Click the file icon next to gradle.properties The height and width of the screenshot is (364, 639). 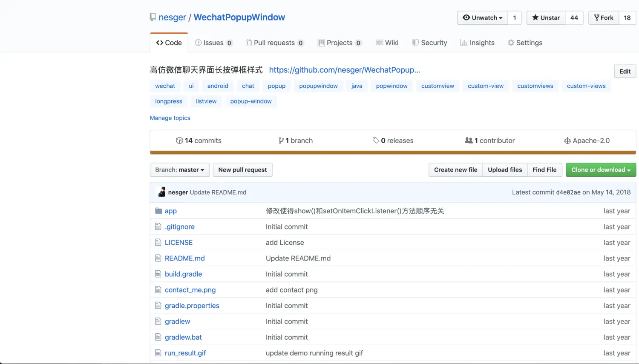click(158, 305)
